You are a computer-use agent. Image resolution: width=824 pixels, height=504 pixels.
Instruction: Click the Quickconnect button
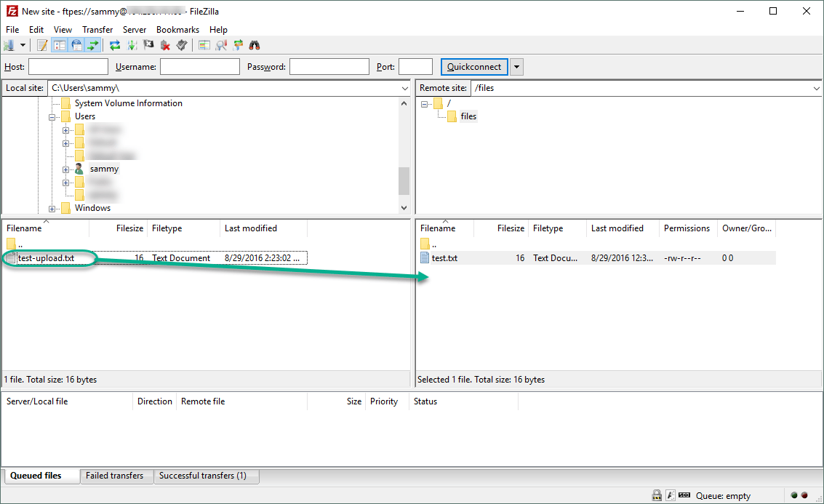(x=474, y=67)
